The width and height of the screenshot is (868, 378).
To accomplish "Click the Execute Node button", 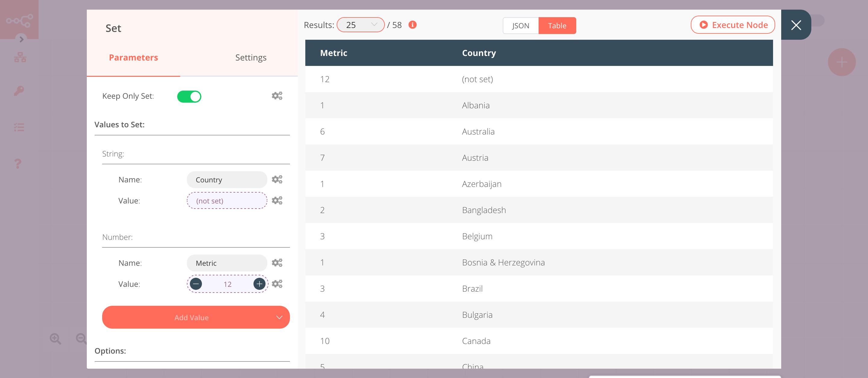I will pos(733,25).
